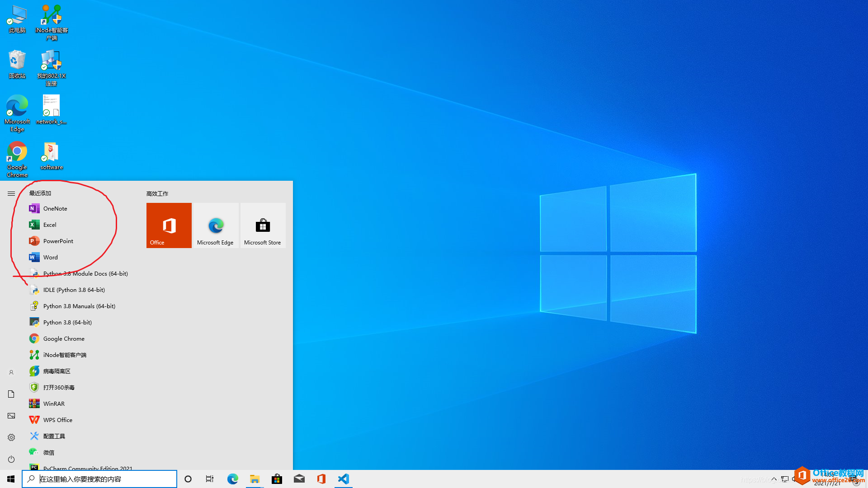Open PowerPoint from recently added apps
The width and height of the screenshot is (868, 488).
(x=58, y=241)
